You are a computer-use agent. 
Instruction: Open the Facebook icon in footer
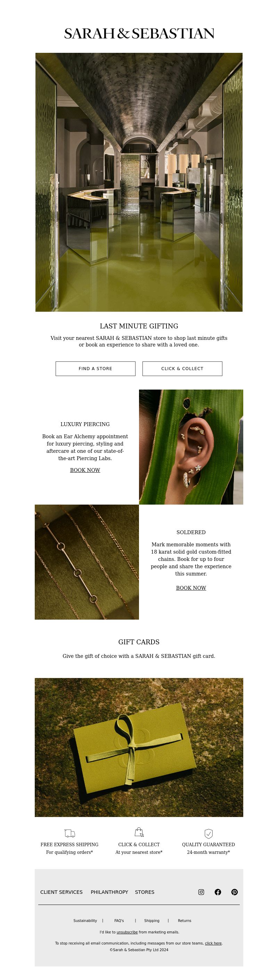coord(218,892)
